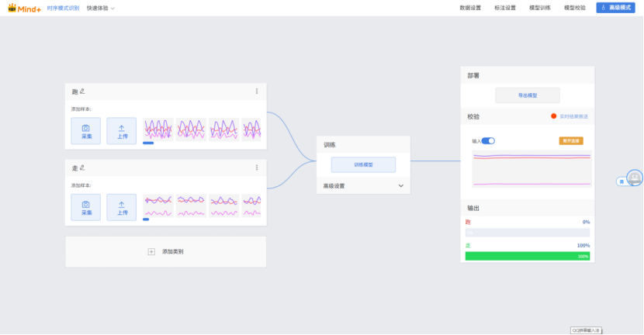Open the 快速体验 dropdown

[x=101, y=8]
